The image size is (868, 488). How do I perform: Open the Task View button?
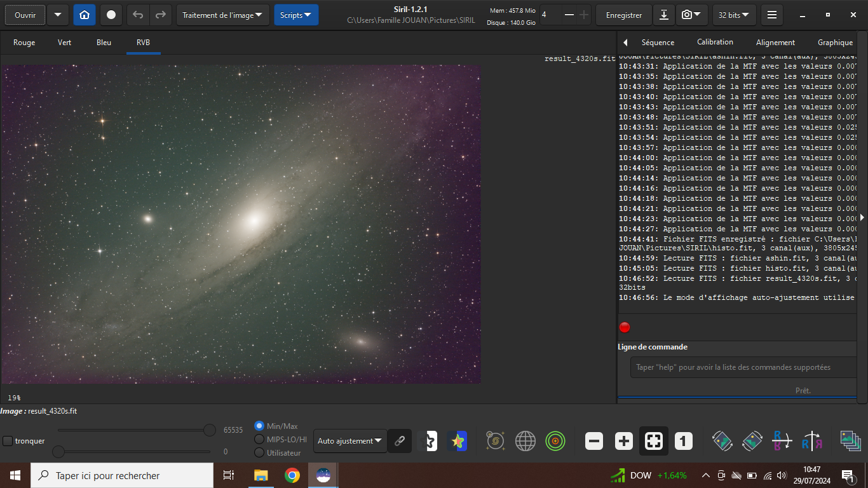pyautogui.click(x=229, y=475)
